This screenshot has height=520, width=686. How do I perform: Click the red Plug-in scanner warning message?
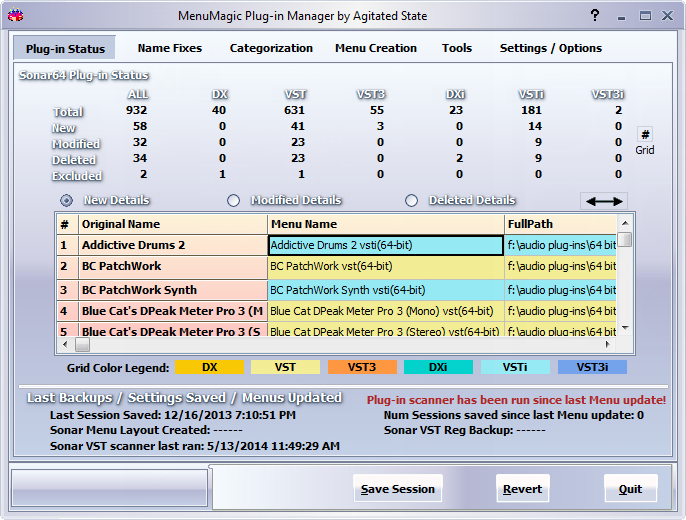516,400
